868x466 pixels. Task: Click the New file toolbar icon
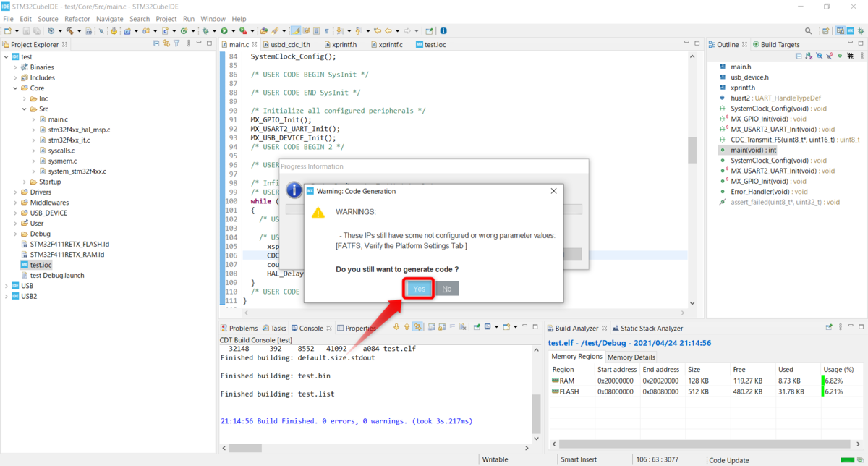(7, 31)
